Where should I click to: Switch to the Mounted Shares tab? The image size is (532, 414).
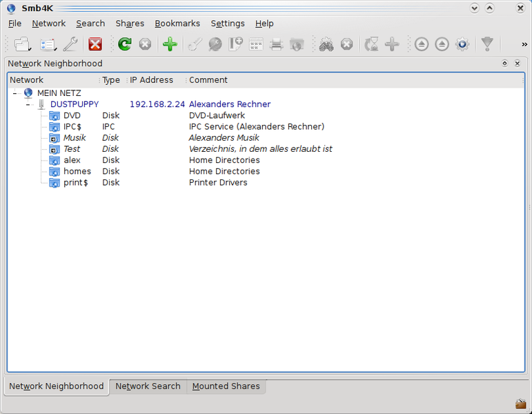coord(226,386)
